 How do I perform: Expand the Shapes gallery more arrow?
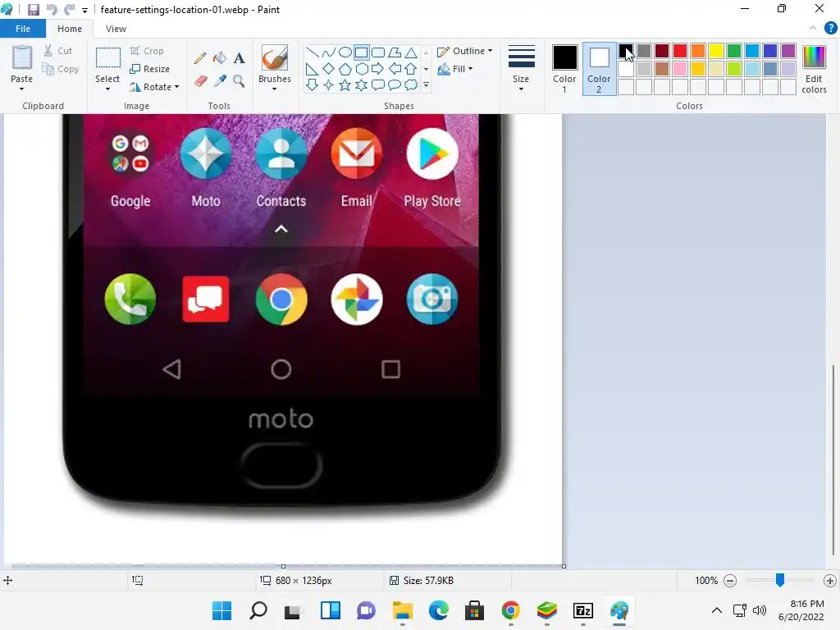tap(426, 85)
